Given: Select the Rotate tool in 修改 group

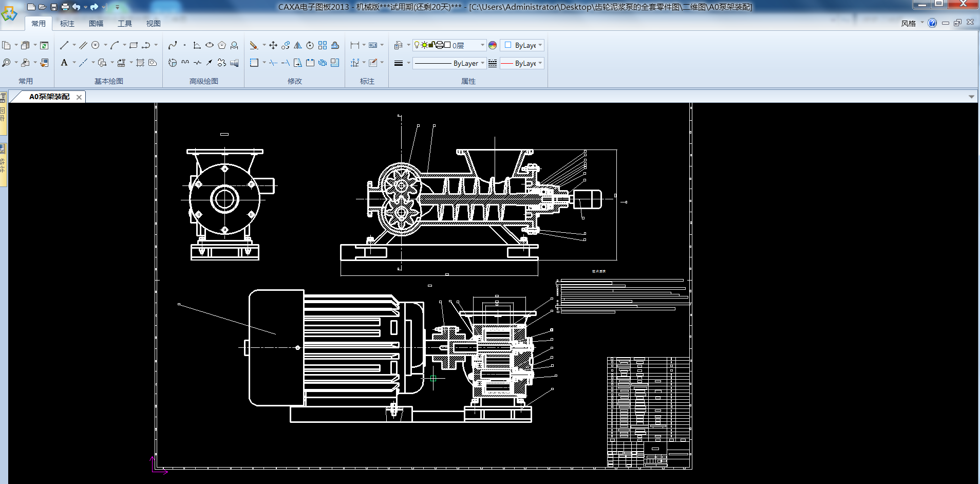Looking at the screenshot, I should point(310,45).
